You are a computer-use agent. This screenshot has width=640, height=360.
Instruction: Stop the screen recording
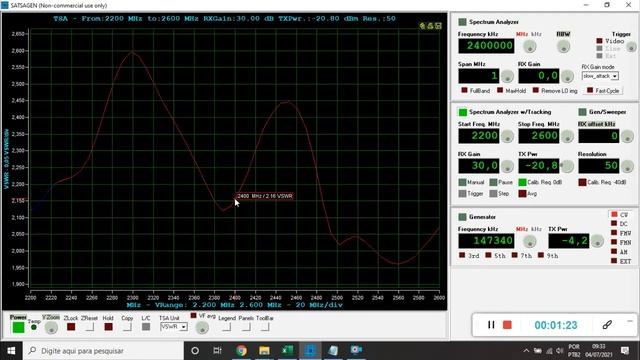[507, 325]
